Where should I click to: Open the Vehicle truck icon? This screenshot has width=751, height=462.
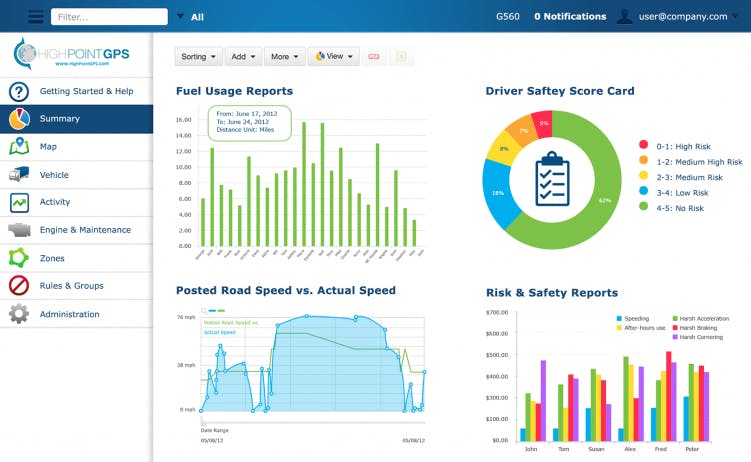pos(19,174)
